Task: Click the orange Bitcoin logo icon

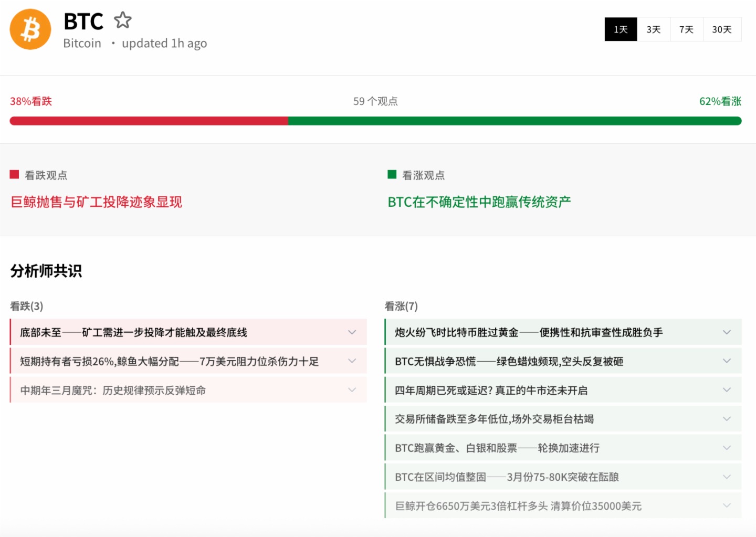Action: [x=30, y=29]
